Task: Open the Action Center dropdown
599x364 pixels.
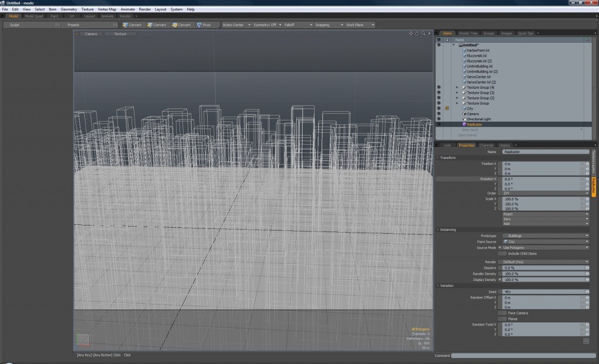Action: click(x=236, y=25)
